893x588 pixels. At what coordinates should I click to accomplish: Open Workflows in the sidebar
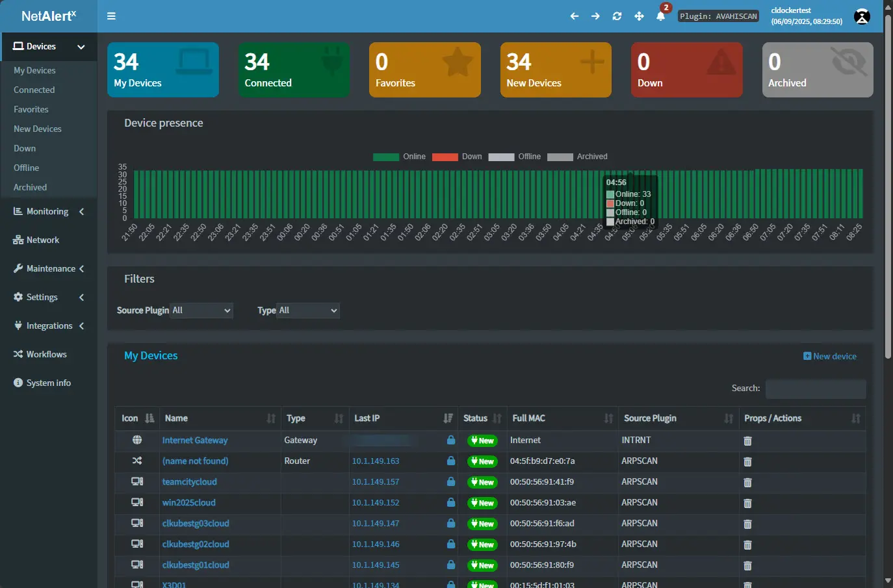point(46,355)
